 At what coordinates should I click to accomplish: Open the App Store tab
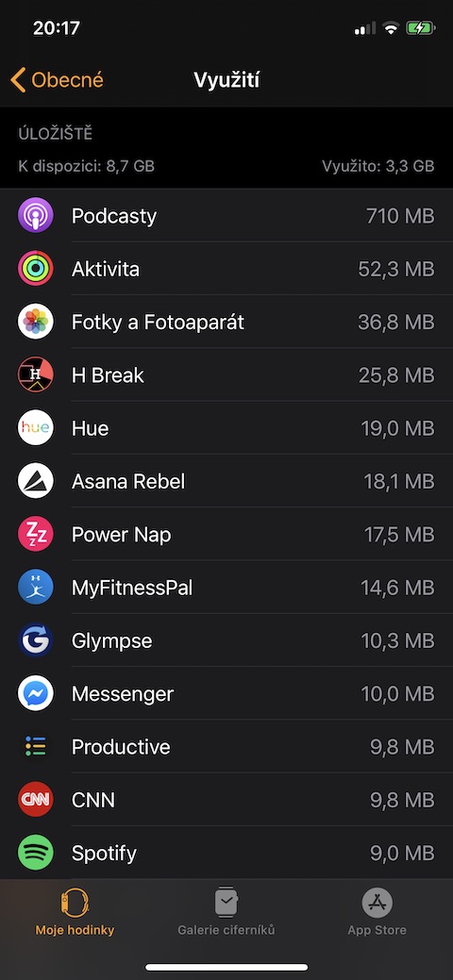pyautogui.click(x=377, y=912)
